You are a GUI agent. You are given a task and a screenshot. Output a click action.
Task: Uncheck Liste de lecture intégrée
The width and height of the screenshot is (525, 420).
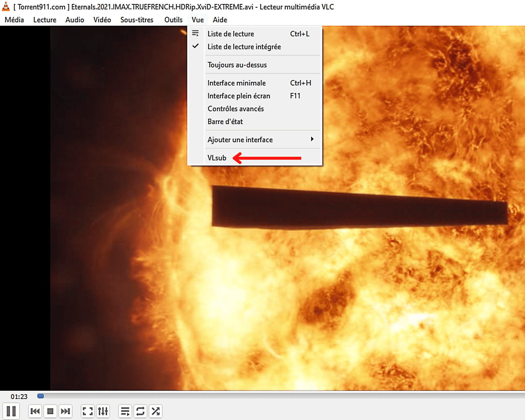[x=255, y=47]
